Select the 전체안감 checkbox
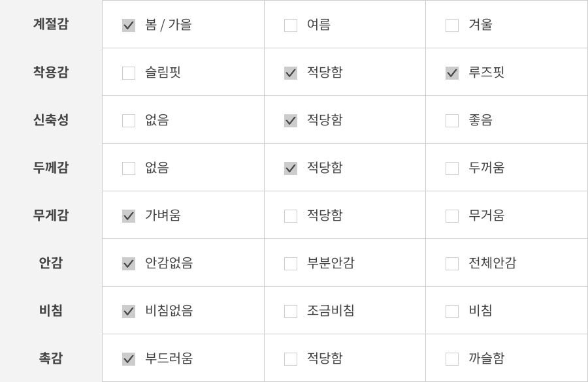This screenshot has width=588, height=382. pyautogui.click(x=452, y=264)
